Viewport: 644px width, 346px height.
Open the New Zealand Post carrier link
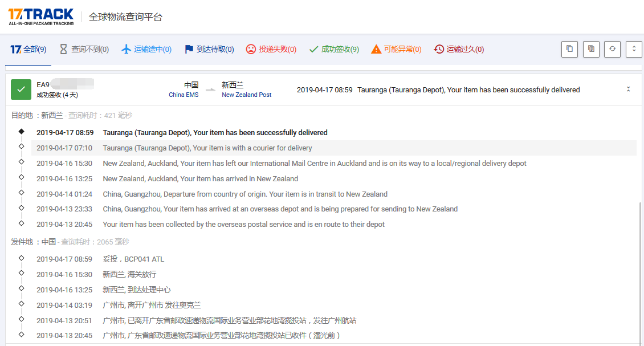point(246,95)
